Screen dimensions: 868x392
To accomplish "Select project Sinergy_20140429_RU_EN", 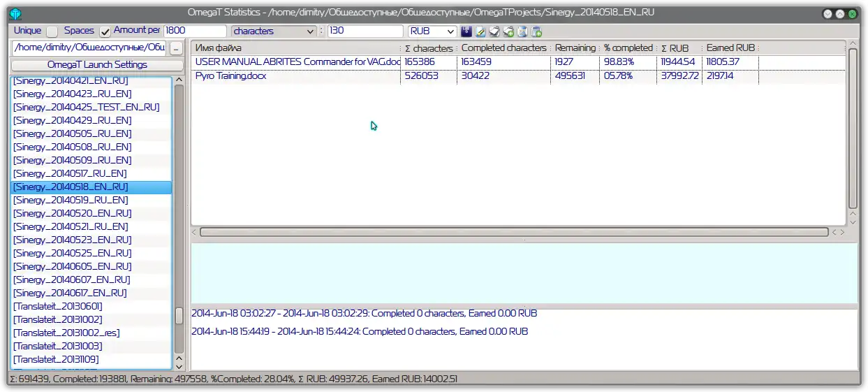I will pyautogui.click(x=91, y=120).
